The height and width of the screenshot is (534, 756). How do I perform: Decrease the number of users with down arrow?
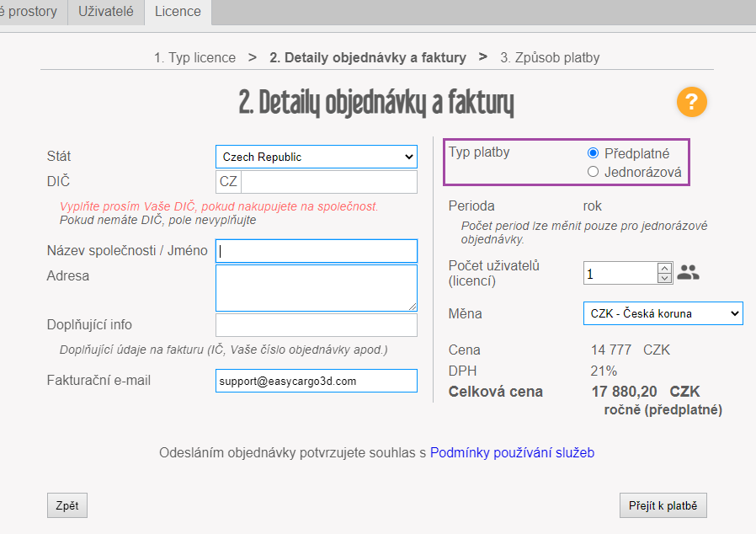coord(664,278)
